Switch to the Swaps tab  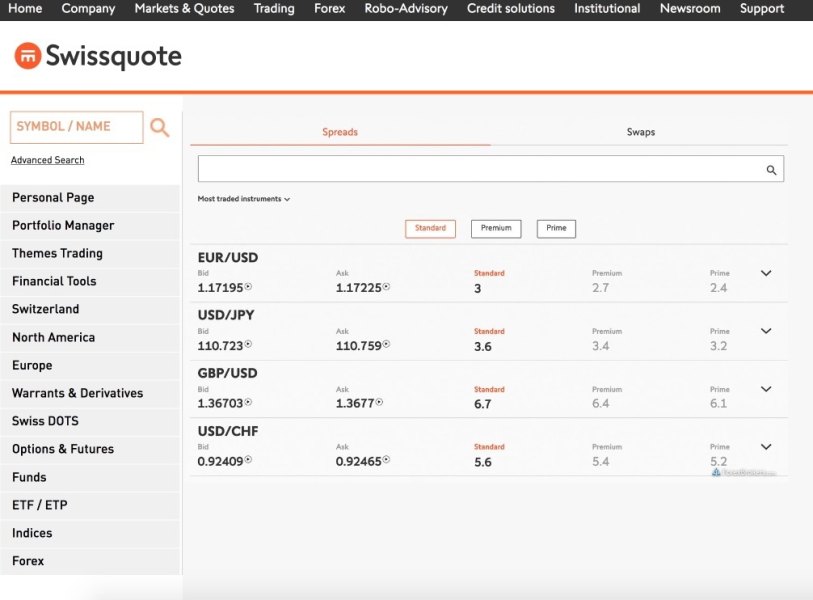coord(640,132)
